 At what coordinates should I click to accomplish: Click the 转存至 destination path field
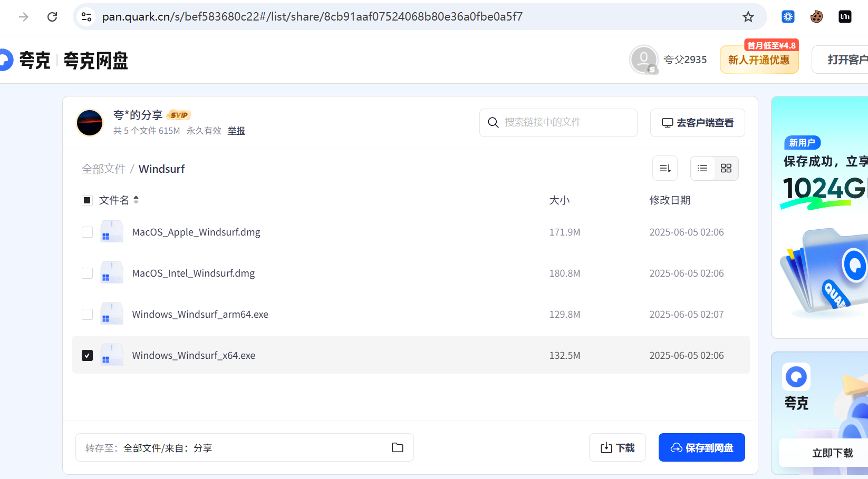coord(245,447)
